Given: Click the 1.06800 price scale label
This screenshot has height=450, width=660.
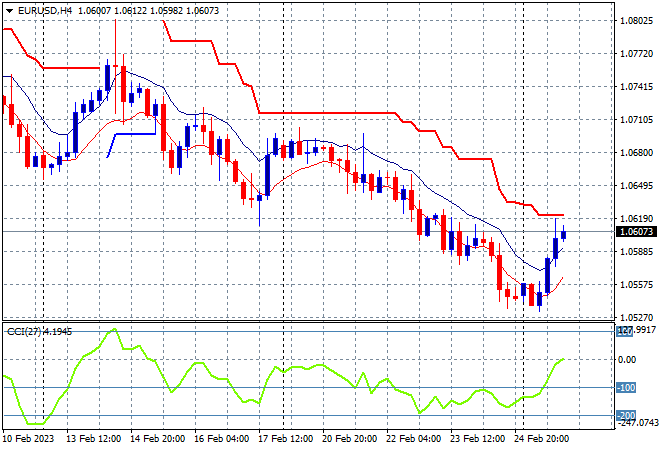Looking at the screenshot, I should coord(637,152).
